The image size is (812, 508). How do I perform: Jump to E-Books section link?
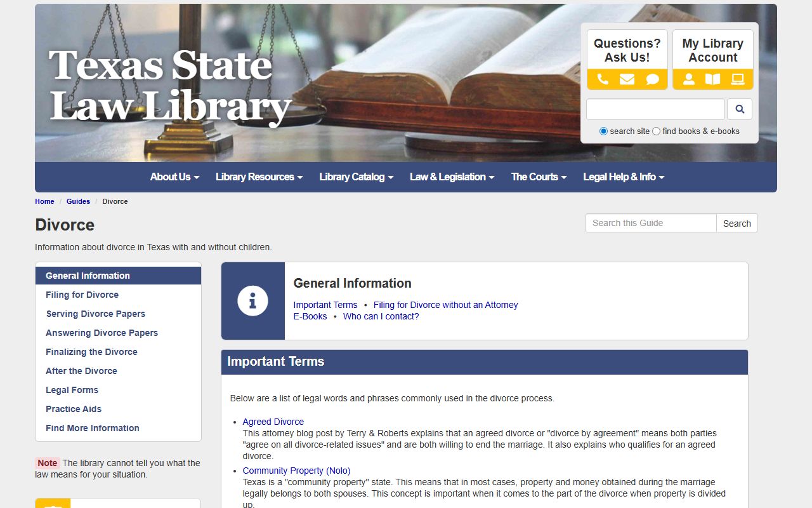[310, 316]
